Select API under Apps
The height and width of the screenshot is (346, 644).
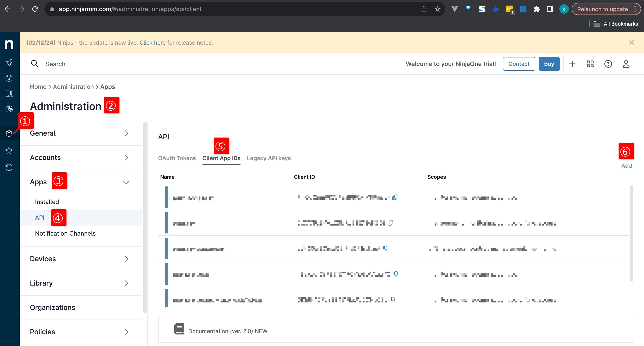click(40, 218)
